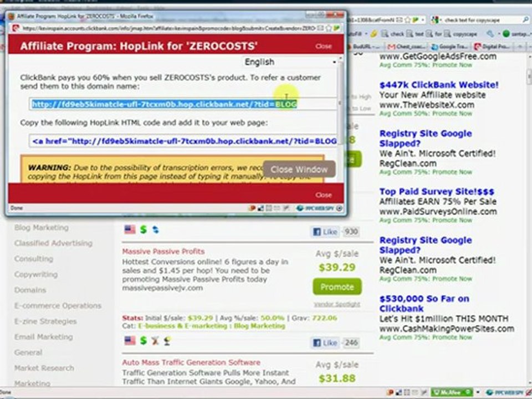
Task: Click the blue recurring arrows icon beside Like 930
Action: 155,229
